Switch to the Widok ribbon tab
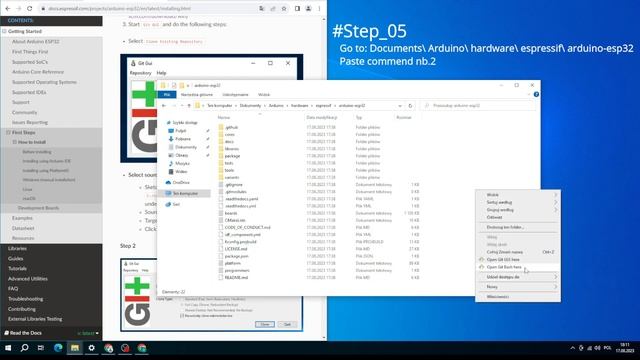 pyautogui.click(x=264, y=95)
